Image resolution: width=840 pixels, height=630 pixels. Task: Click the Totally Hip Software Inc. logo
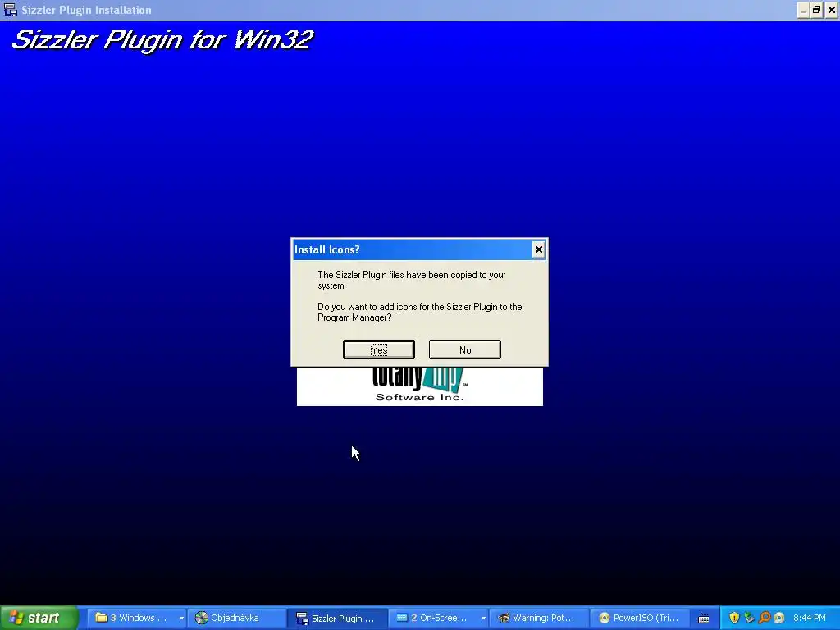[x=420, y=386]
